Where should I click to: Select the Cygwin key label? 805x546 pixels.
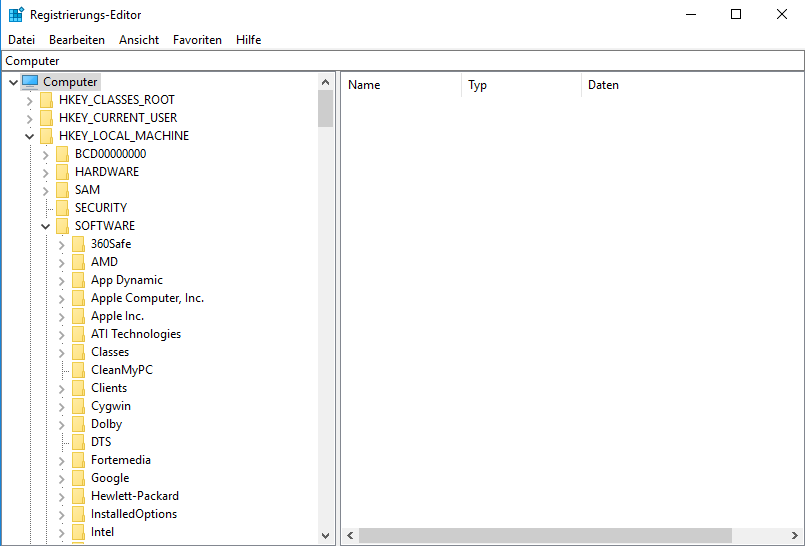pos(111,405)
